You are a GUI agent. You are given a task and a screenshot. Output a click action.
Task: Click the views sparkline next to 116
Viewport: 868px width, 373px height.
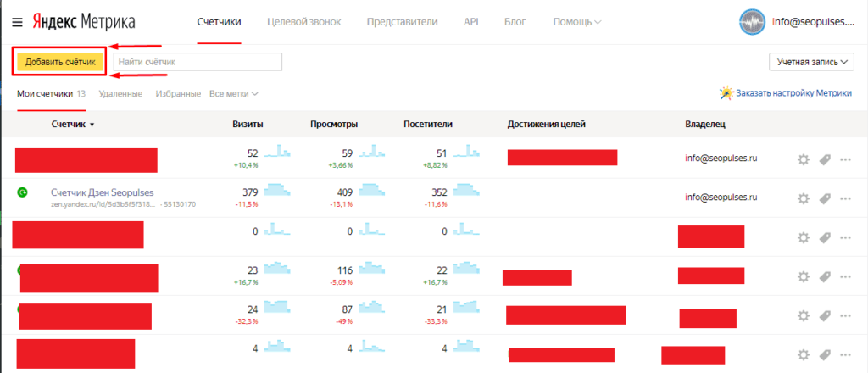click(x=371, y=267)
